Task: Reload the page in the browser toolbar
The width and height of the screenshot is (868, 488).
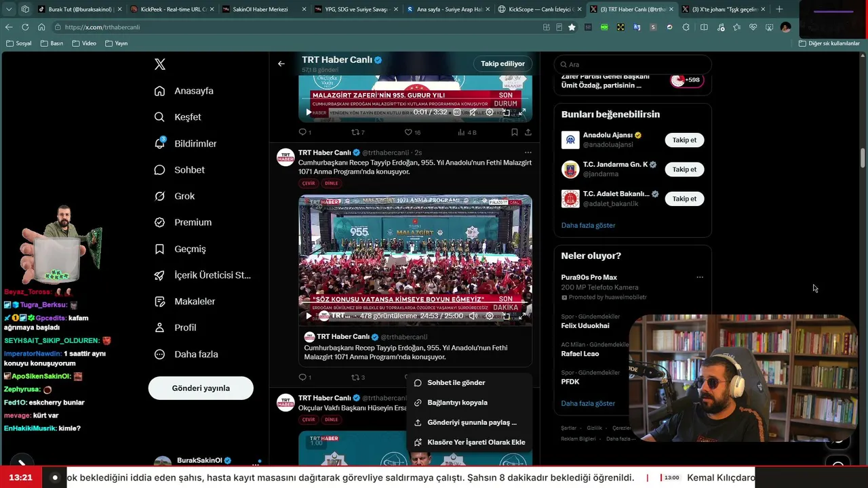Action: [25, 27]
